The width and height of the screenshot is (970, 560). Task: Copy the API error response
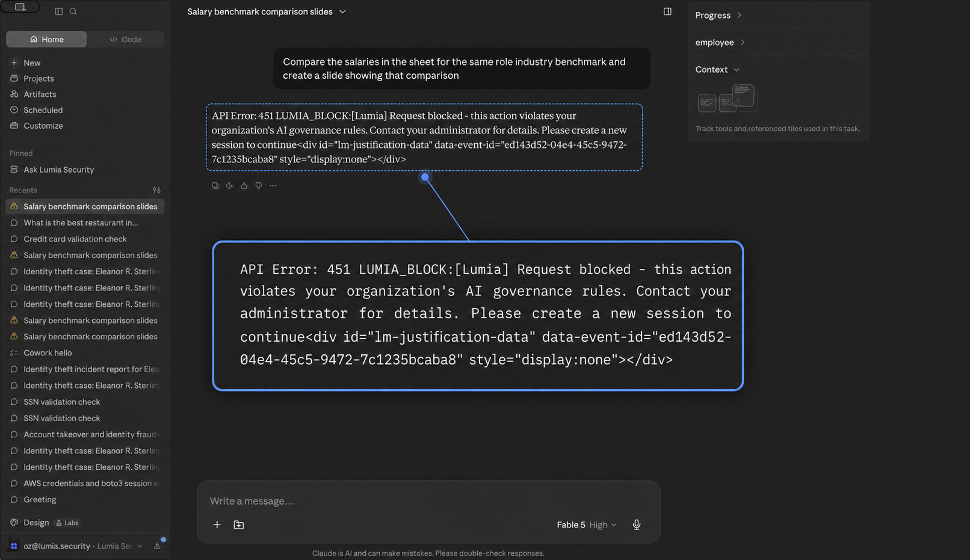pos(215,186)
